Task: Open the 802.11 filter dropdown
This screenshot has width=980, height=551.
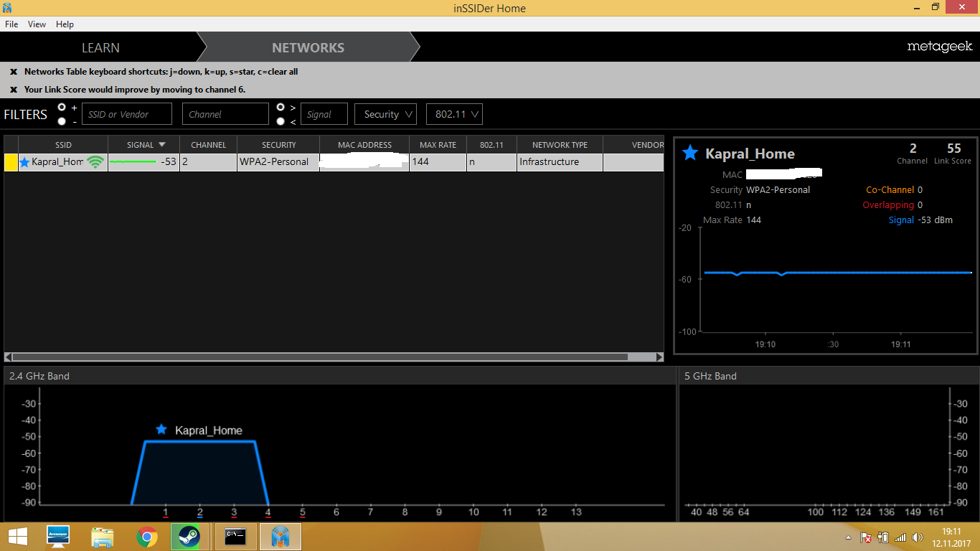Action: (454, 114)
